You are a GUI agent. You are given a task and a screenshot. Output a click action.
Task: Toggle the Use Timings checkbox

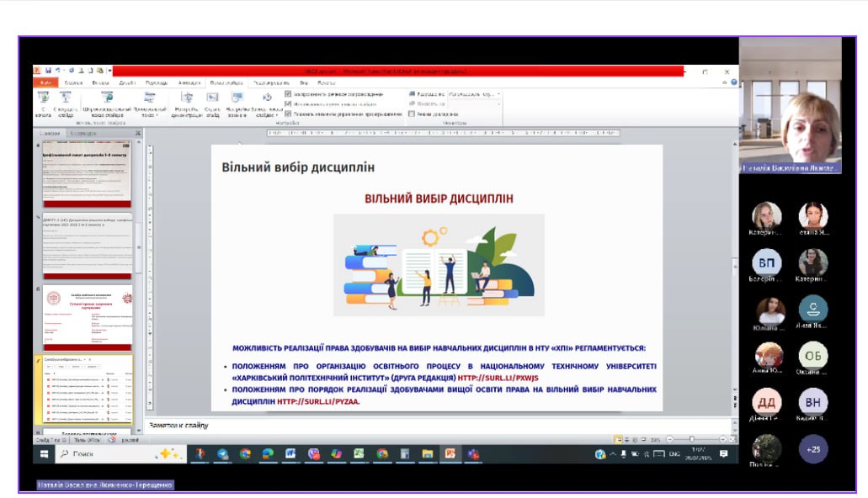(288, 103)
